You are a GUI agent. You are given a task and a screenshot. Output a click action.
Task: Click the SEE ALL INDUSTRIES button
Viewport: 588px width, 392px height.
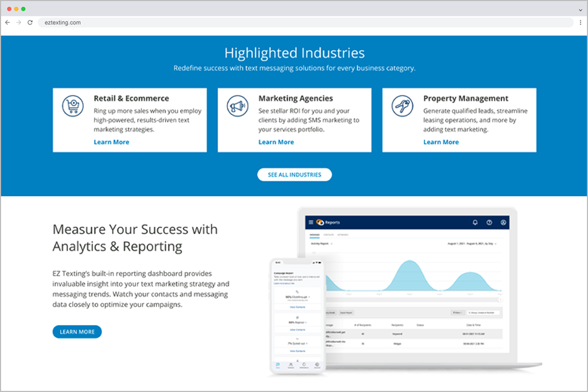click(x=295, y=174)
